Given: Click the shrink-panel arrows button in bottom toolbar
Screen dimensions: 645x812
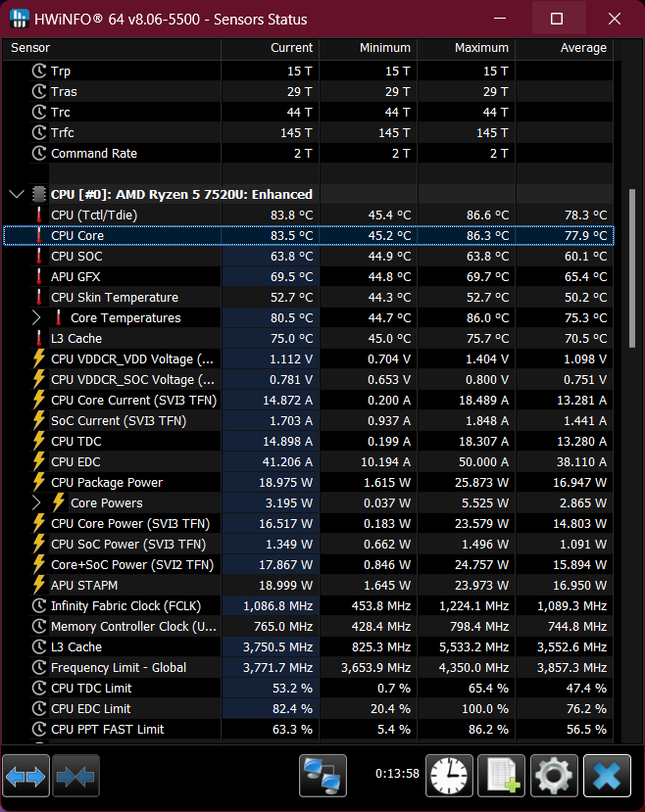Looking at the screenshot, I should coord(75,776).
